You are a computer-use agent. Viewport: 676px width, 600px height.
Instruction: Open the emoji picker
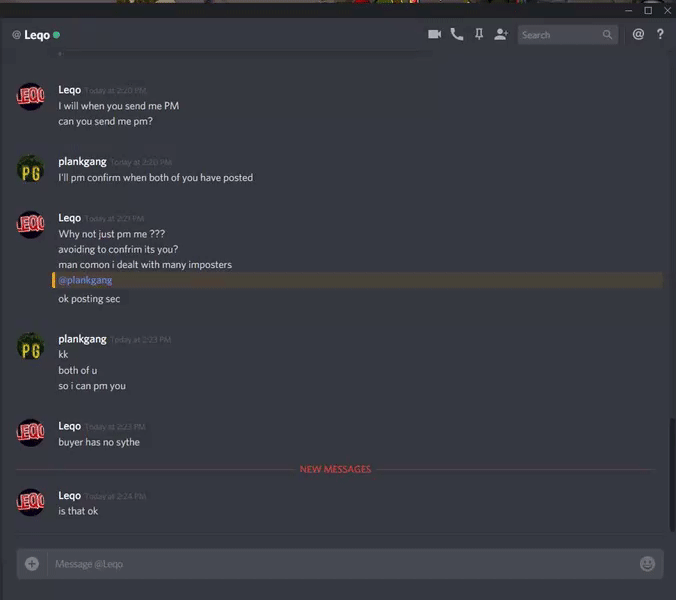coord(647,564)
